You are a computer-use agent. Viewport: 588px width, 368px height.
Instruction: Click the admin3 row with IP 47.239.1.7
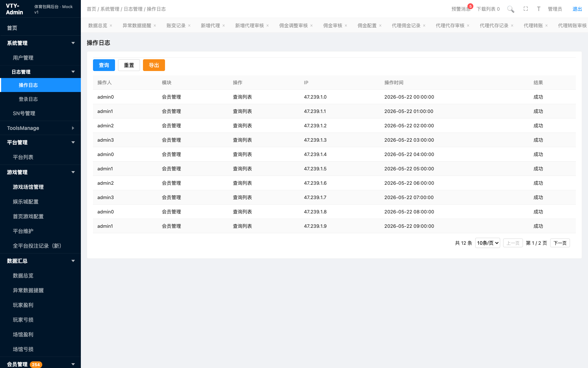click(334, 198)
